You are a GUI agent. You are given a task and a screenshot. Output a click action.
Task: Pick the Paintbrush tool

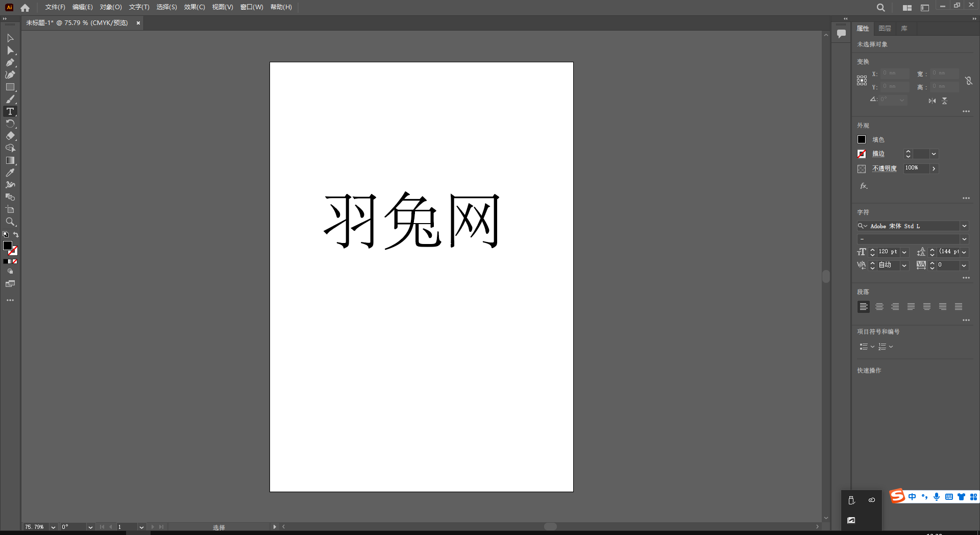click(x=10, y=99)
